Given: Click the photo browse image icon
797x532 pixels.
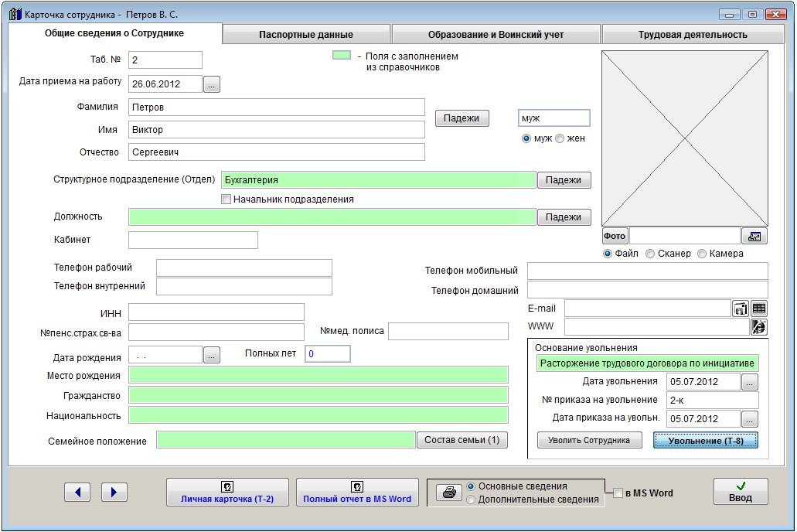Looking at the screenshot, I should pyautogui.click(x=754, y=236).
